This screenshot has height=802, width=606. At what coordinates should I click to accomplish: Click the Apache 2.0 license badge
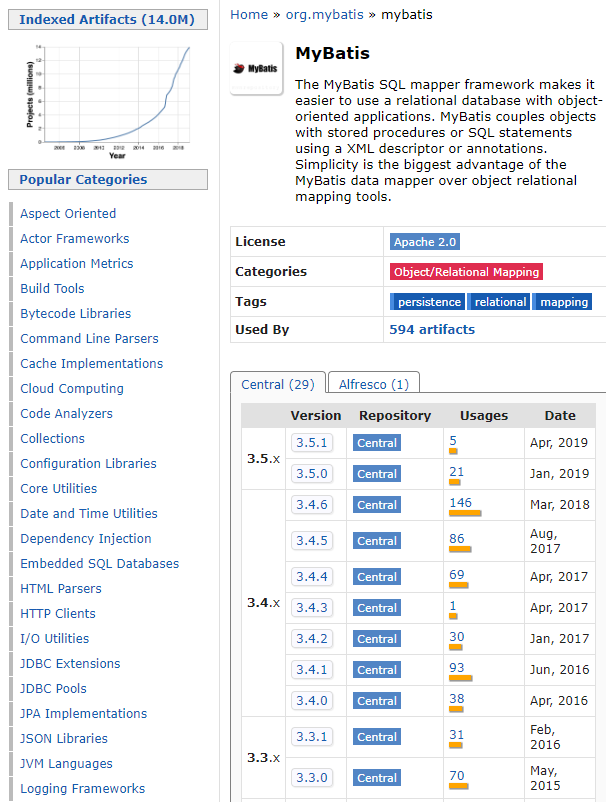[x=424, y=242]
